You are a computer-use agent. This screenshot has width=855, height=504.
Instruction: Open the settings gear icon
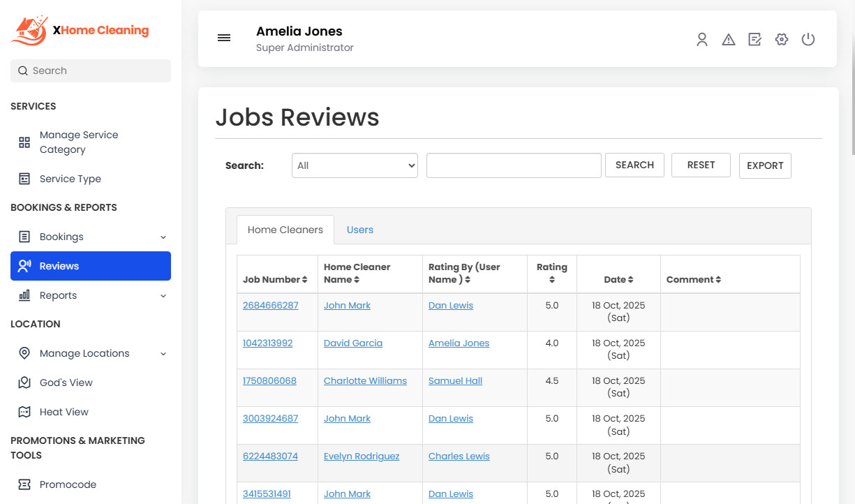(781, 40)
